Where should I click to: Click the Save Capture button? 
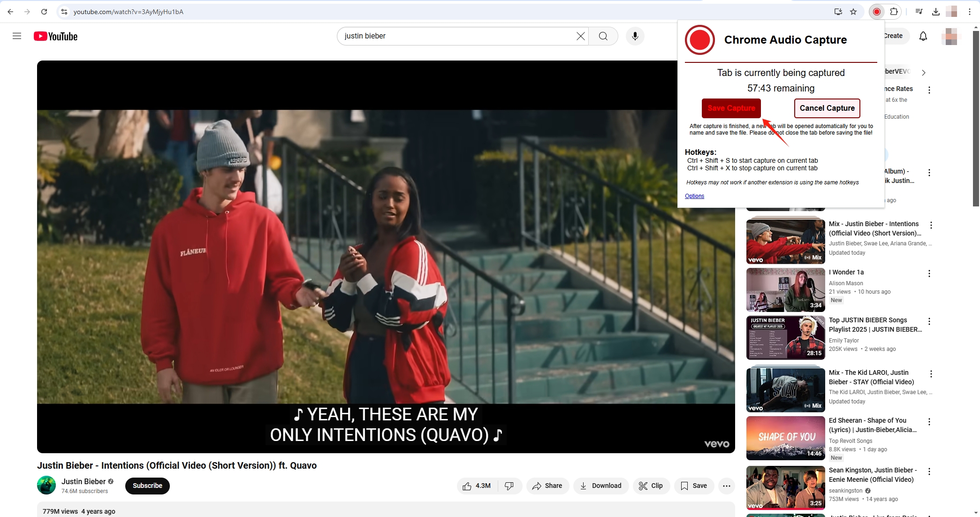tap(731, 108)
